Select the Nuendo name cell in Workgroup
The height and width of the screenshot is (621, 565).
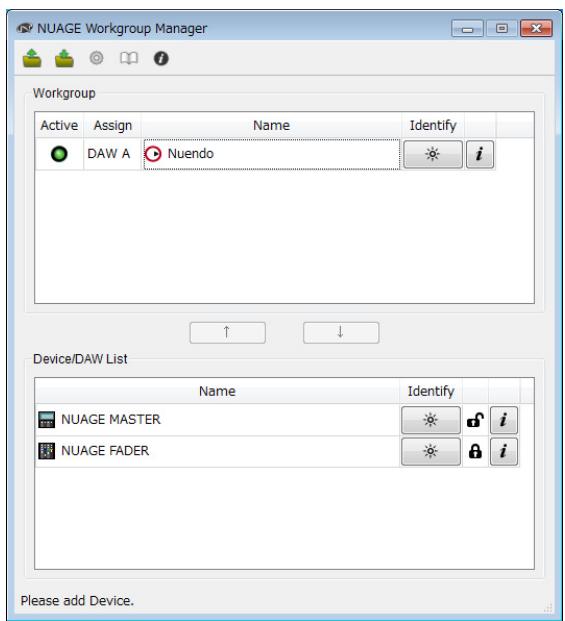(x=272, y=154)
